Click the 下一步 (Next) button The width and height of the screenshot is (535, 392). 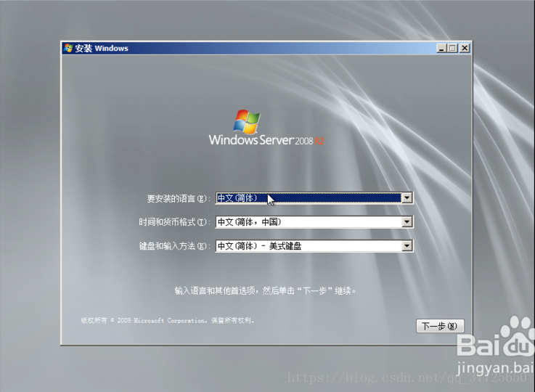point(440,326)
